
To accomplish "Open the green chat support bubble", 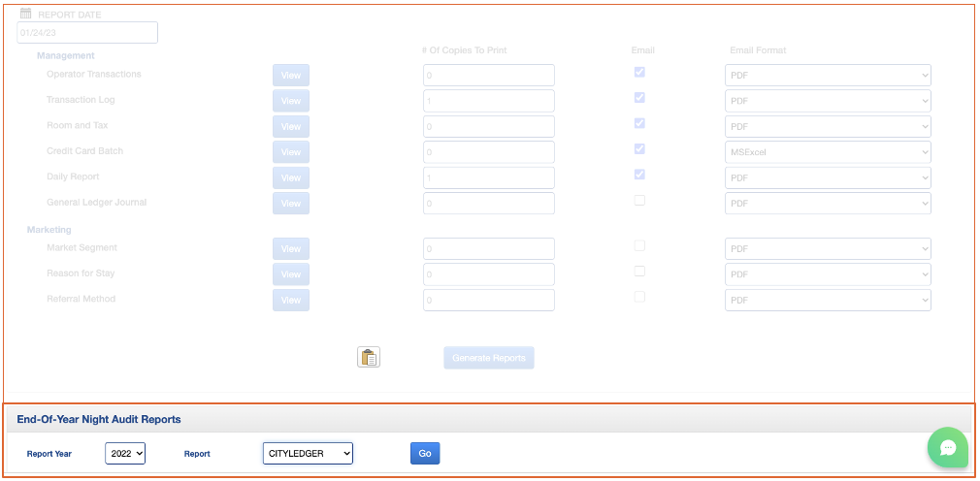I will (947, 447).
